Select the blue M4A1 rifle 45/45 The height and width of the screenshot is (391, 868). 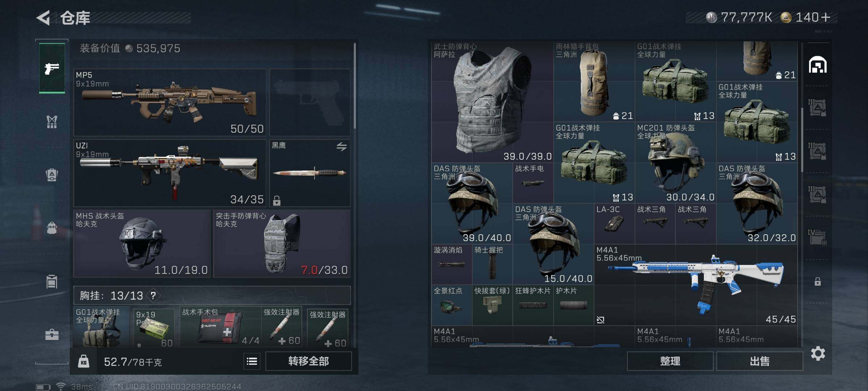(x=696, y=285)
